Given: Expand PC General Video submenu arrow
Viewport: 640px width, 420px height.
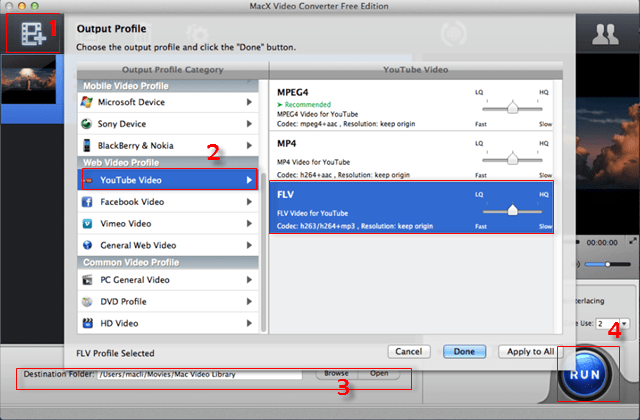Looking at the screenshot, I should point(249,280).
